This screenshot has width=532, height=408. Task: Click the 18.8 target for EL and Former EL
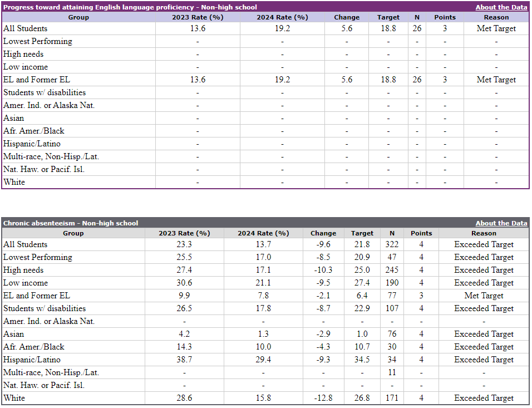[x=388, y=80]
